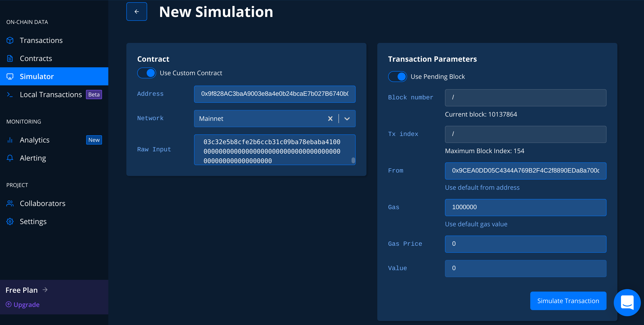Screen dimensions: 644x325
Task: Clear the Mainnet network selection
Action: pyautogui.click(x=330, y=119)
